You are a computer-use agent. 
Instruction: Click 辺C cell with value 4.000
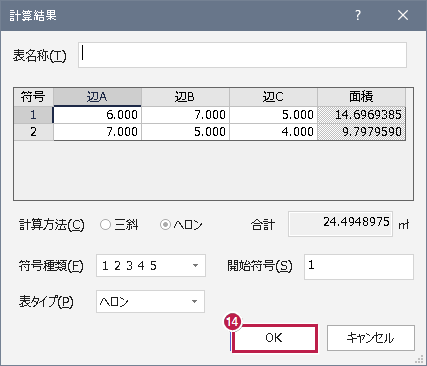click(x=273, y=132)
